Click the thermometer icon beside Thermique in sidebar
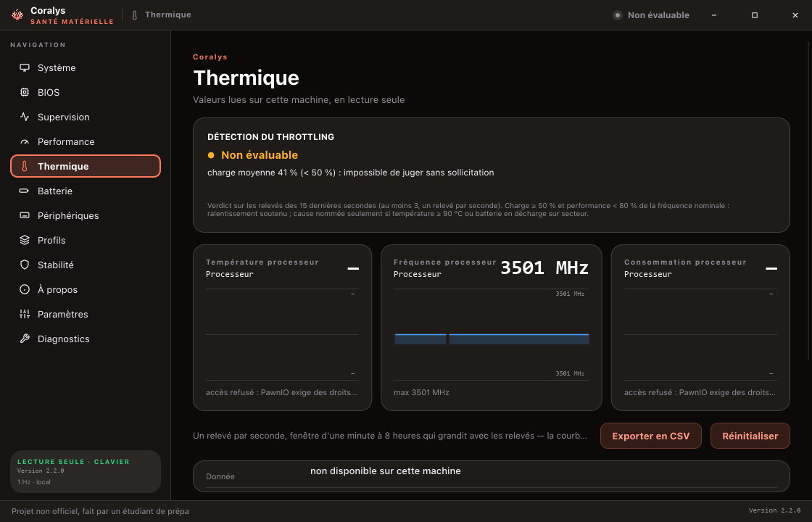This screenshot has height=522, width=812. click(x=25, y=166)
